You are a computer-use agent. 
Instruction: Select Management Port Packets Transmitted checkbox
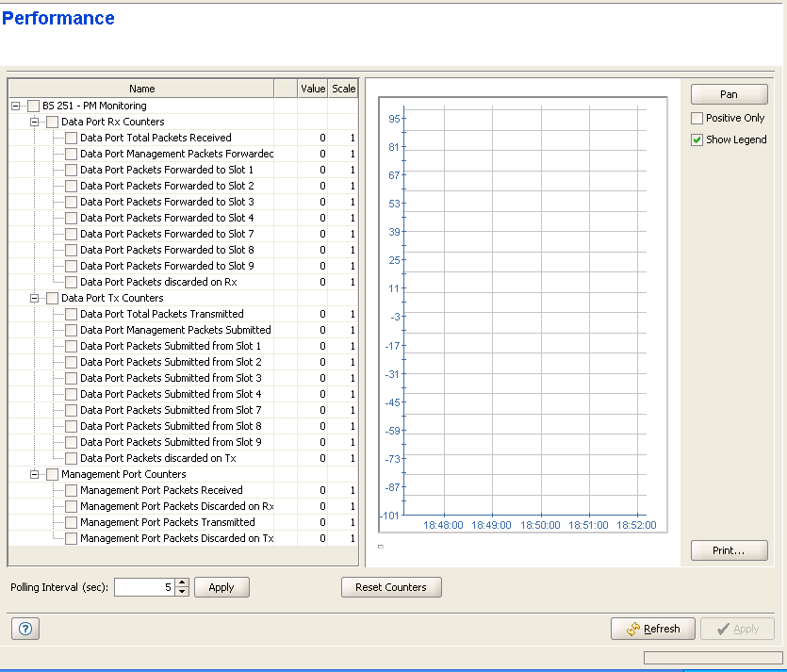(72, 522)
